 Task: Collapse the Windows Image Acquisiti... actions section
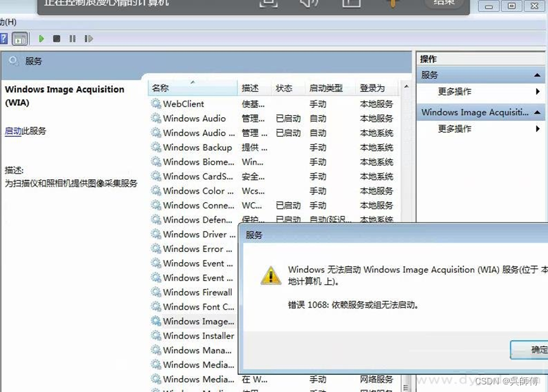pyautogui.click(x=537, y=112)
